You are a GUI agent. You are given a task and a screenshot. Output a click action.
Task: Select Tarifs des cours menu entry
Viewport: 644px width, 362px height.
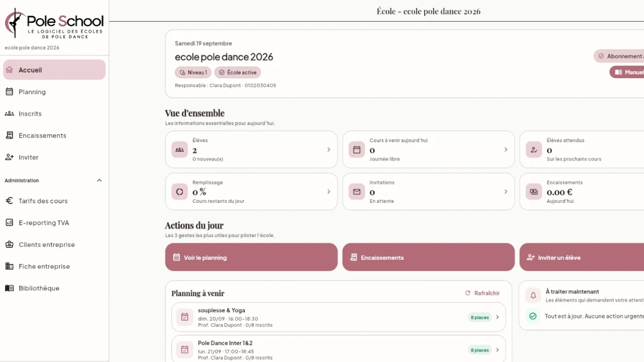(54, 201)
